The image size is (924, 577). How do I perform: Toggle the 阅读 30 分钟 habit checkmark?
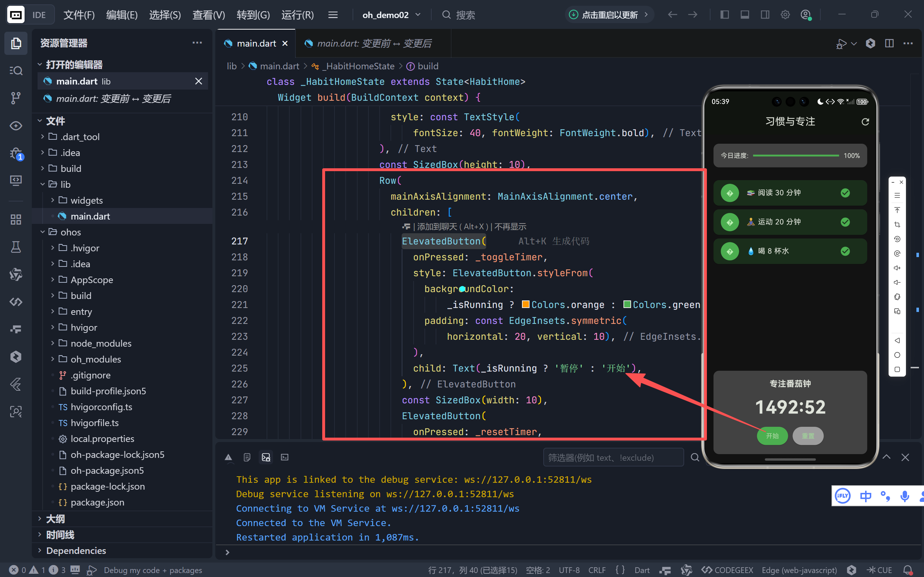coord(845,193)
